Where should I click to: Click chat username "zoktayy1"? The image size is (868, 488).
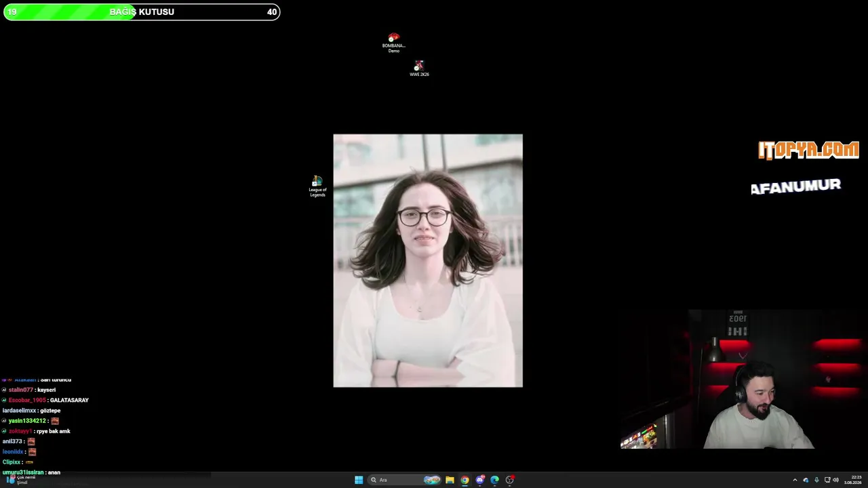20,431
